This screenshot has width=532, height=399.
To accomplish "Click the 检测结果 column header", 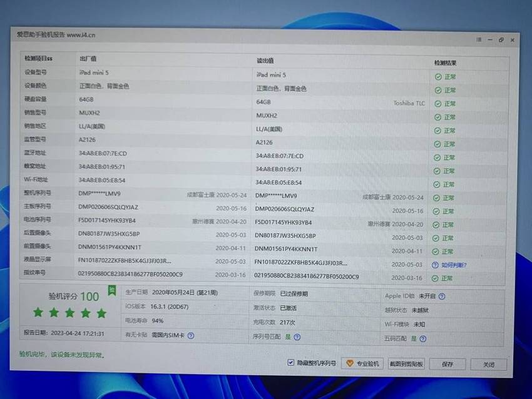I will pos(445,63).
